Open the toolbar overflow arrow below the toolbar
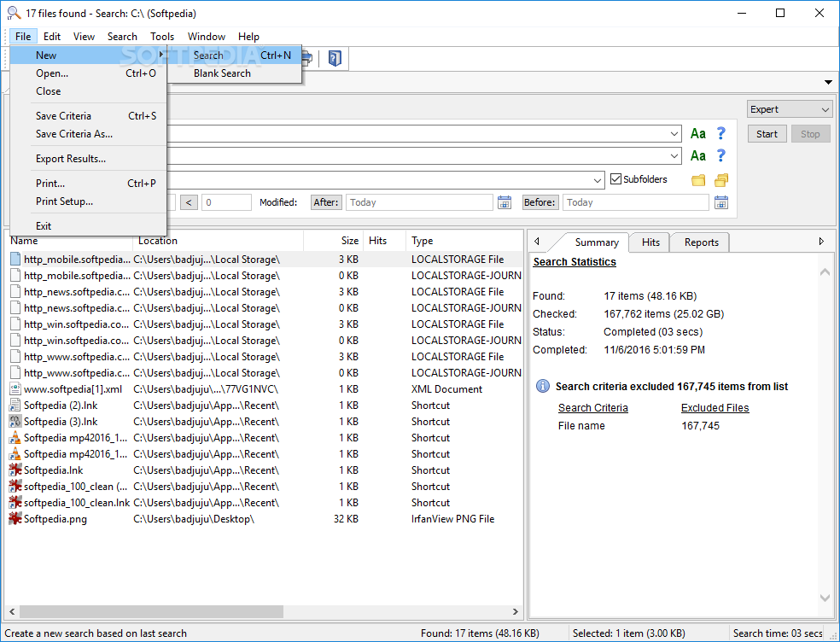 828,83
